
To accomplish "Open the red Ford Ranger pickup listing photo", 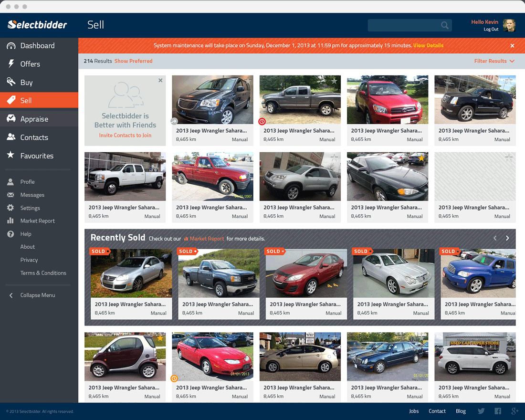I will [212, 177].
